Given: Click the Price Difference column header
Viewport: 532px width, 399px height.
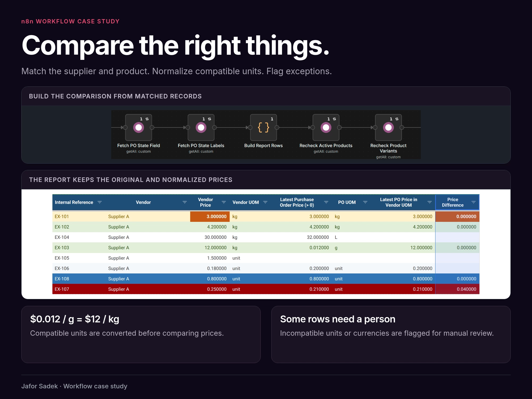Looking at the screenshot, I should pos(457,202).
